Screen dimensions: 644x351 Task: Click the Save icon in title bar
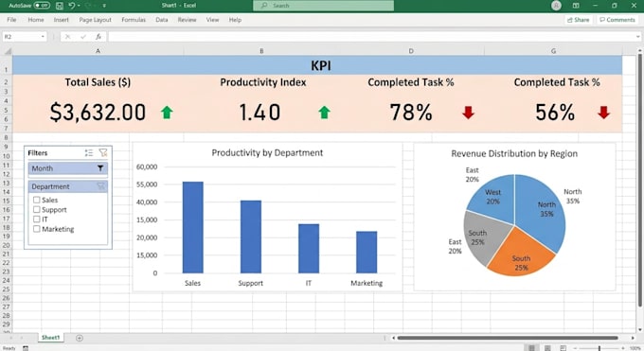pos(60,6)
